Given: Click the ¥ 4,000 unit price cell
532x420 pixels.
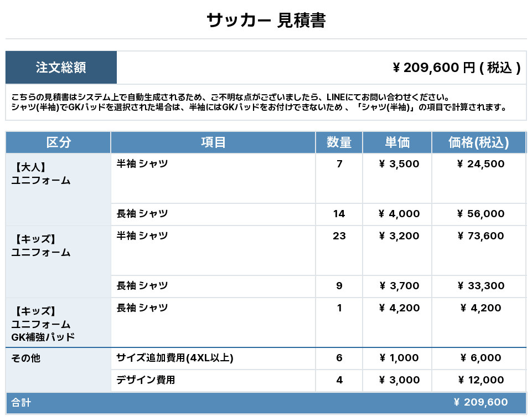Looking at the screenshot, I should point(399,214).
